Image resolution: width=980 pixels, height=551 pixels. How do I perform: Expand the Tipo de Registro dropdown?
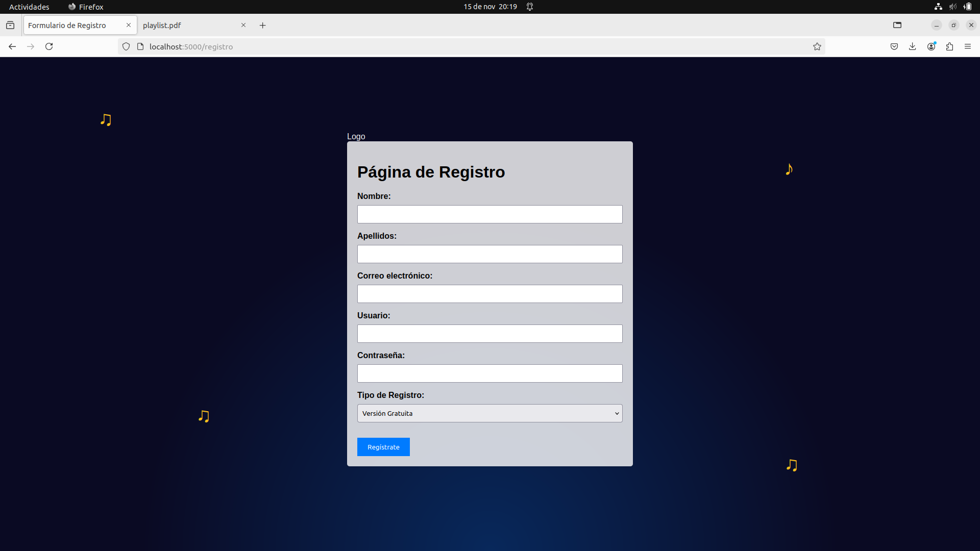tap(490, 413)
